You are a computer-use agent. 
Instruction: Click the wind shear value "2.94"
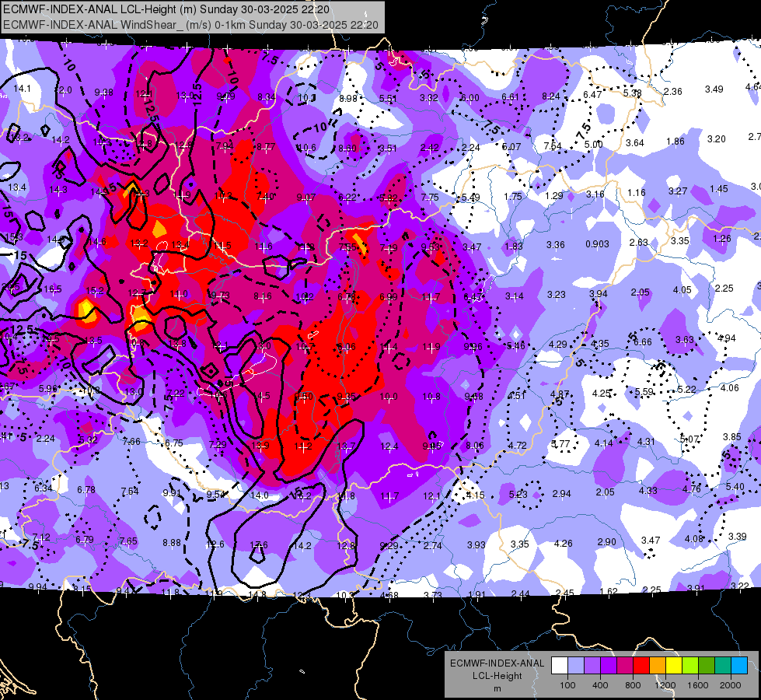pos(561,494)
